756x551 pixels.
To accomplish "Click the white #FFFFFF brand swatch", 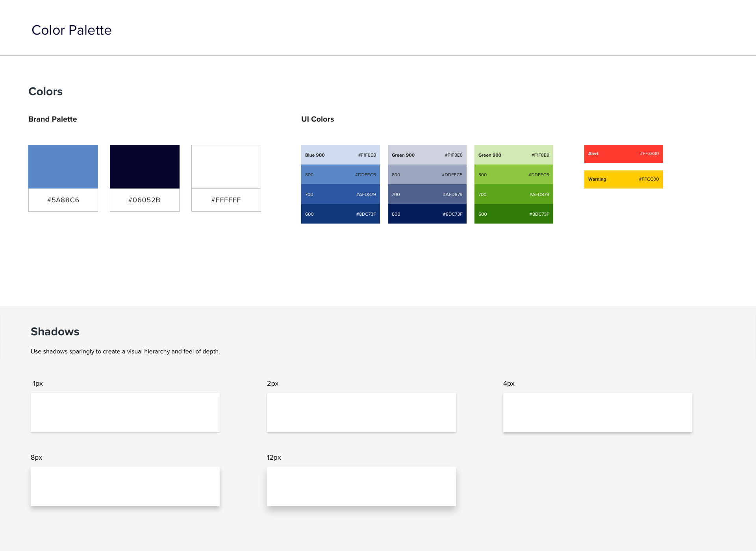I will click(226, 167).
